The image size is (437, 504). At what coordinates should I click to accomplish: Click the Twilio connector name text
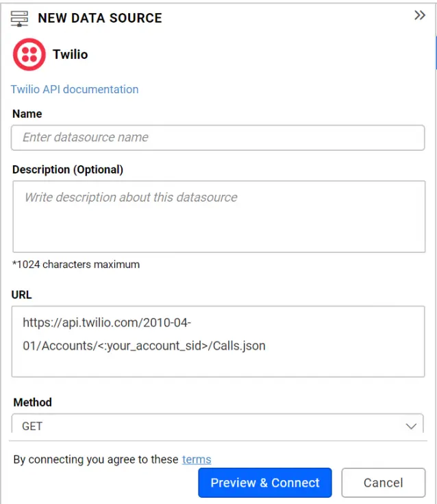(71, 54)
